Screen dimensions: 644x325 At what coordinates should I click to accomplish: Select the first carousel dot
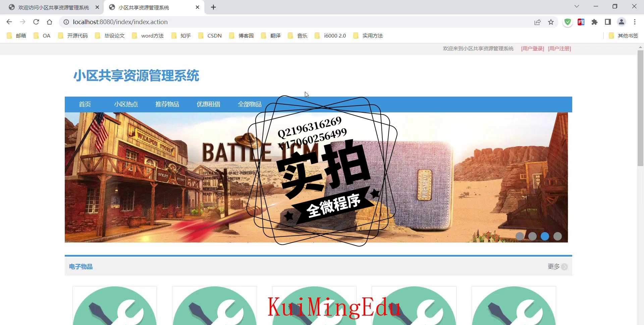click(x=520, y=236)
